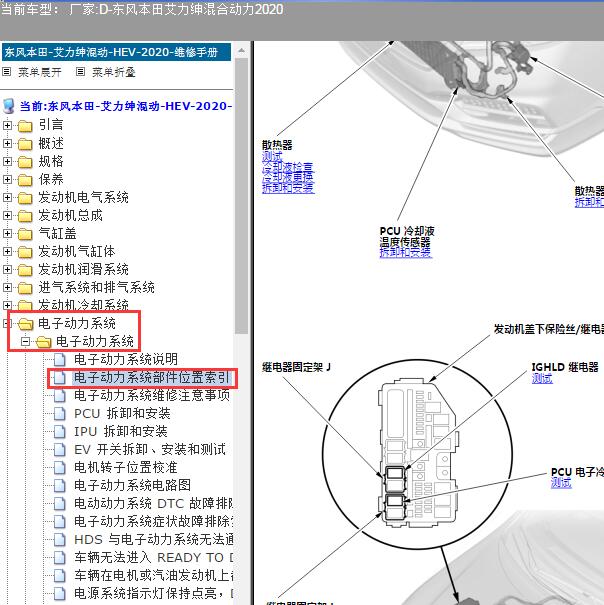Click the folder icon beside 概述
604x605 pixels.
click(25, 144)
